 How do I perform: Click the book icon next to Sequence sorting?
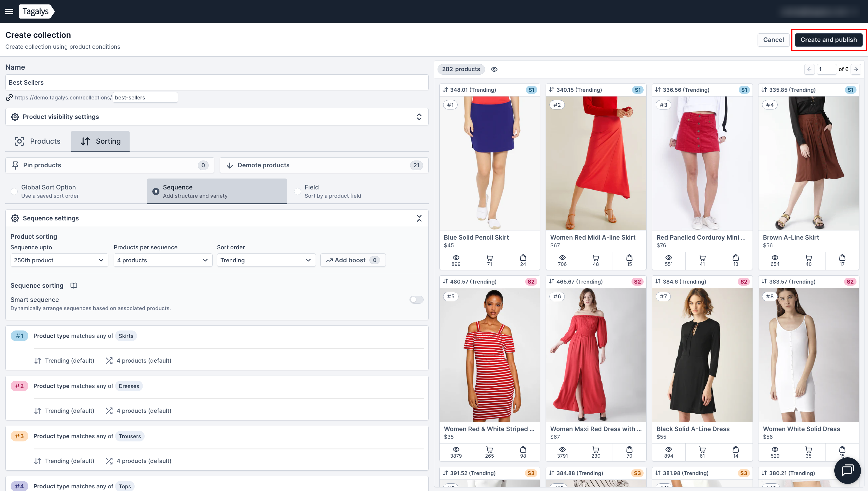[x=74, y=286]
